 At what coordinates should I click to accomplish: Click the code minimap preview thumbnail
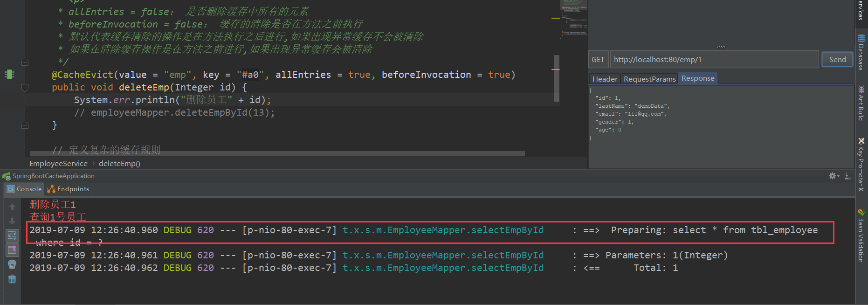click(573, 19)
